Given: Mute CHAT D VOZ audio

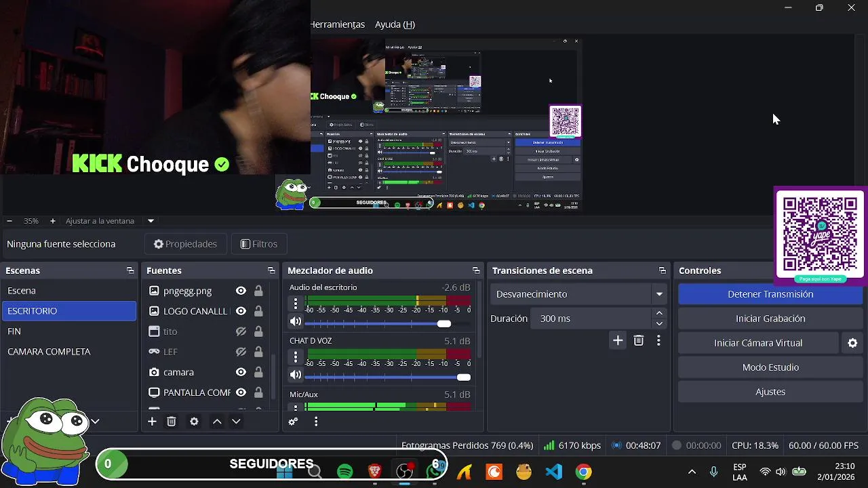Looking at the screenshot, I should [x=296, y=375].
